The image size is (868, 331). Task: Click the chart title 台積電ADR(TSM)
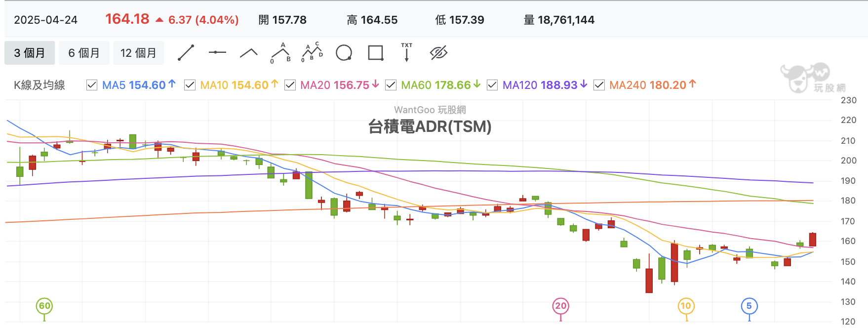pos(430,126)
